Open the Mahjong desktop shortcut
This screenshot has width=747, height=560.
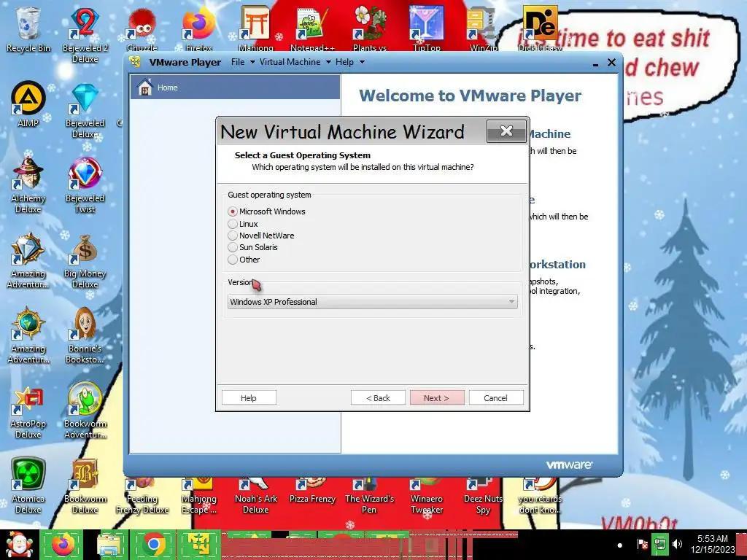coord(256,29)
